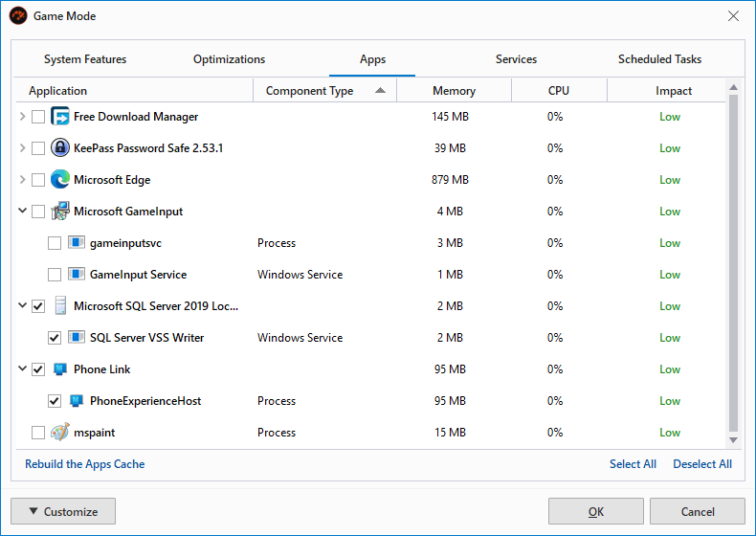Uncheck the SQL Server VSS Writer checkbox

55,338
